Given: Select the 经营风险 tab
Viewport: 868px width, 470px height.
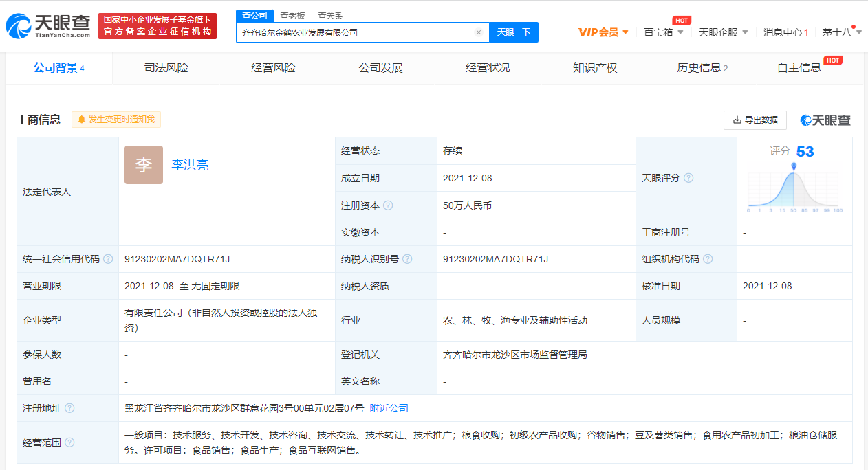Looking at the screenshot, I should [273, 67].
